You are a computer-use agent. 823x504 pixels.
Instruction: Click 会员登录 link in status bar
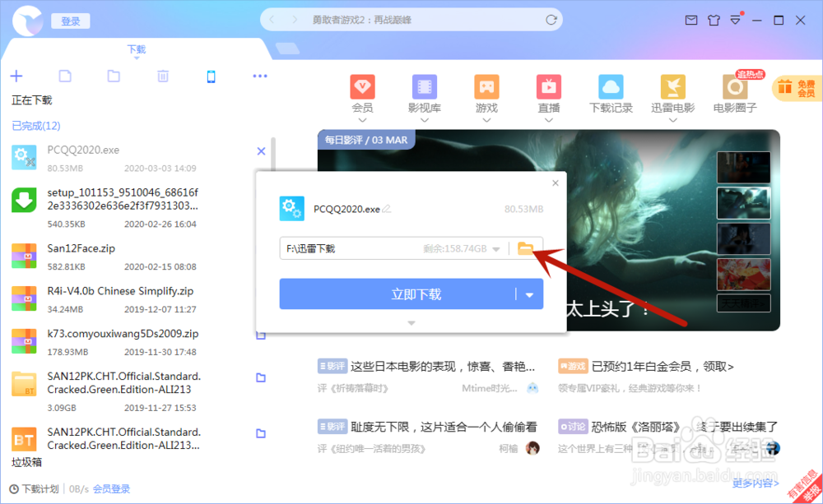pos(111,489)
